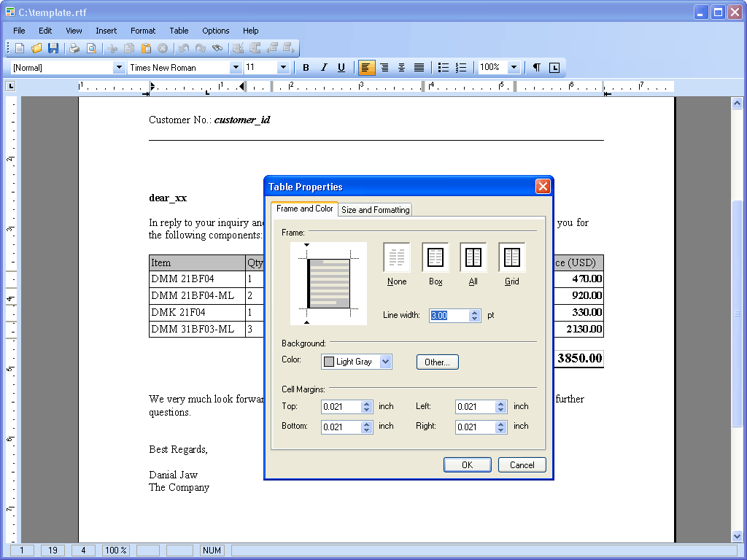Open the 100% zoom dropdown

pos(514,68)
